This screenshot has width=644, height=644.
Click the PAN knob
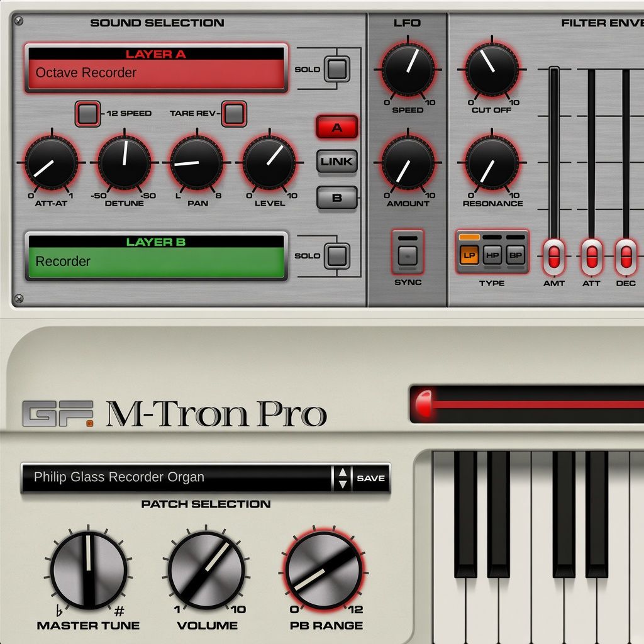coord(197,163)
